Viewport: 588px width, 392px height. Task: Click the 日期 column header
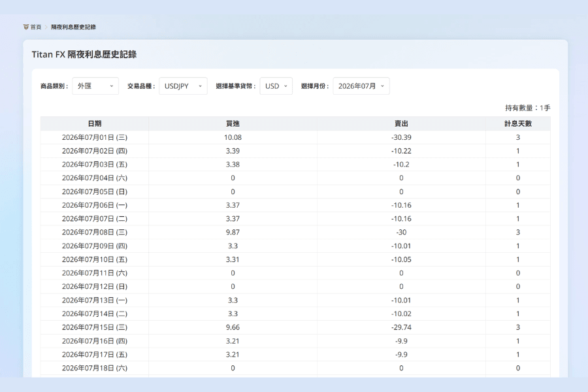pos(95,123)
